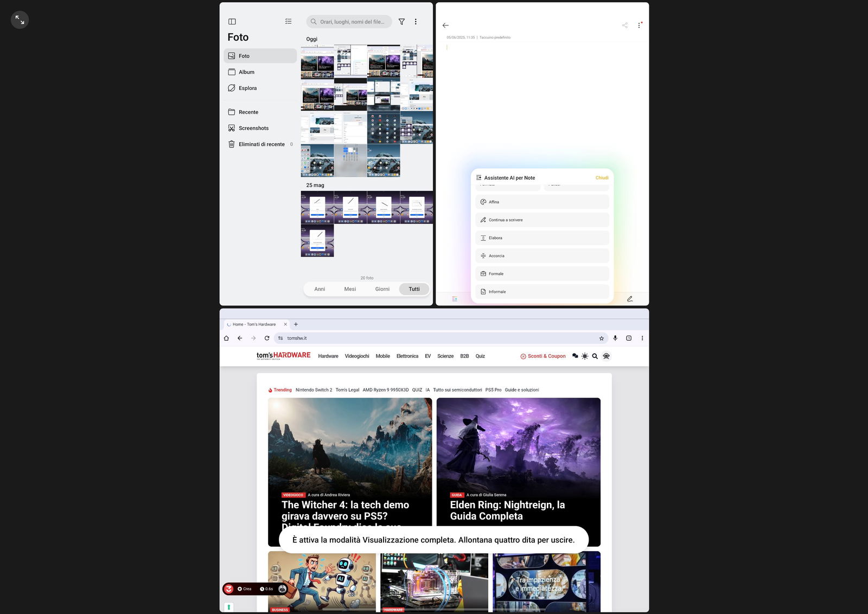Open The Witcher 4 article card

click(x=350, y=472)
